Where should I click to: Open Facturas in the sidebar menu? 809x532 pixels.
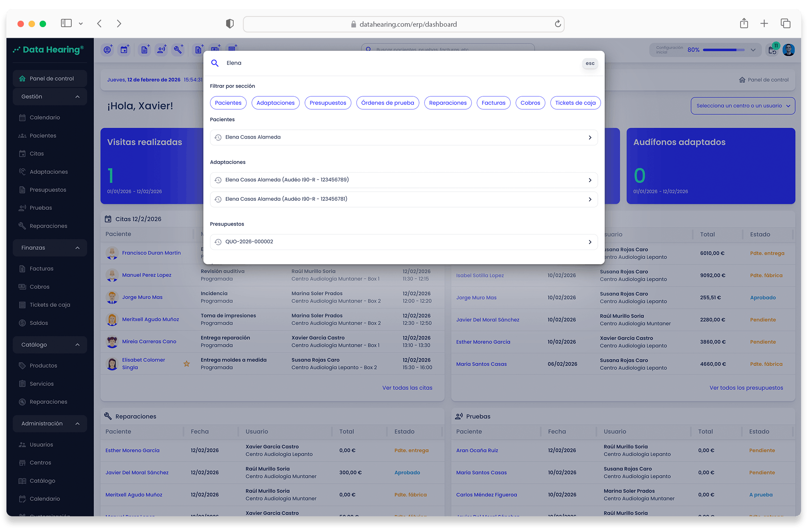[x=41, y=268]
